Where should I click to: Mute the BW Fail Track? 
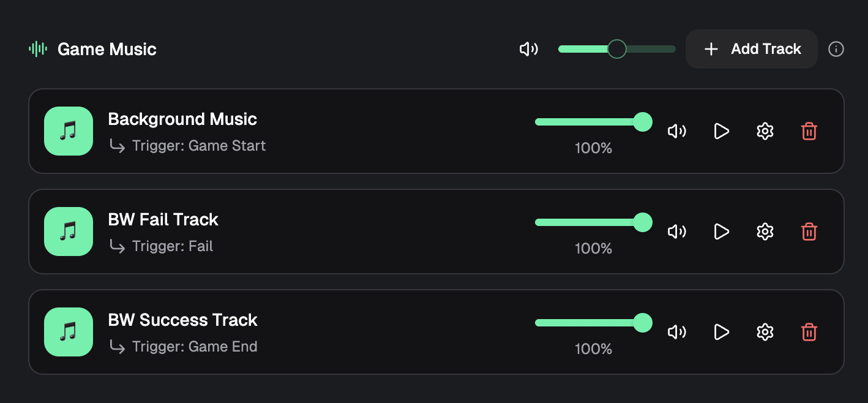pos(676,232)
